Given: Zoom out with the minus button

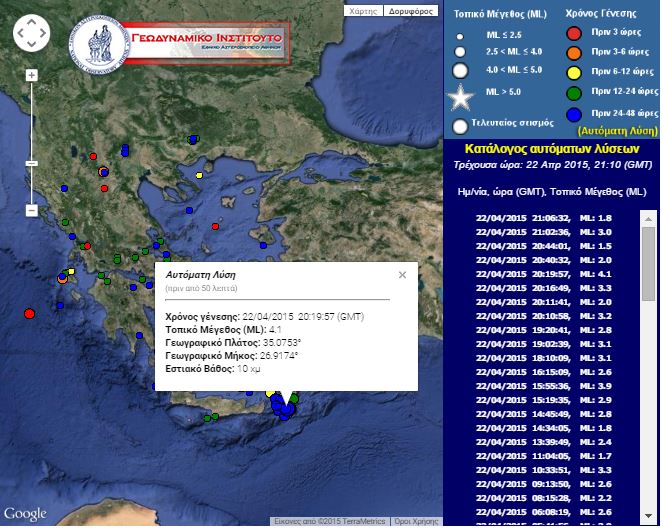Looking at the screenshot, I should pos(32,210).
